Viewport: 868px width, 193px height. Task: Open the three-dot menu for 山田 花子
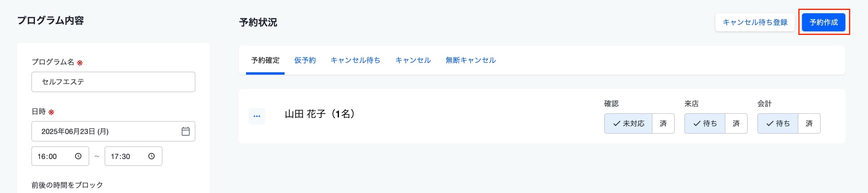click(257, 116)
